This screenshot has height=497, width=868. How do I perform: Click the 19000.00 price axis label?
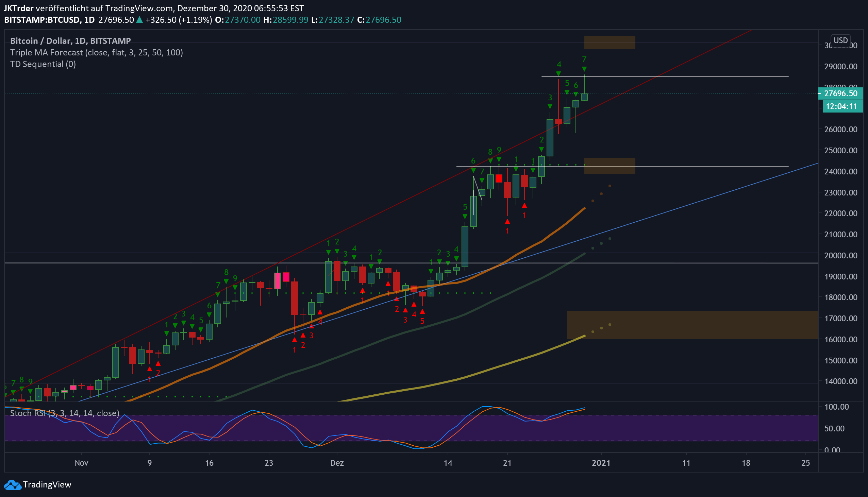coord(841,276)
